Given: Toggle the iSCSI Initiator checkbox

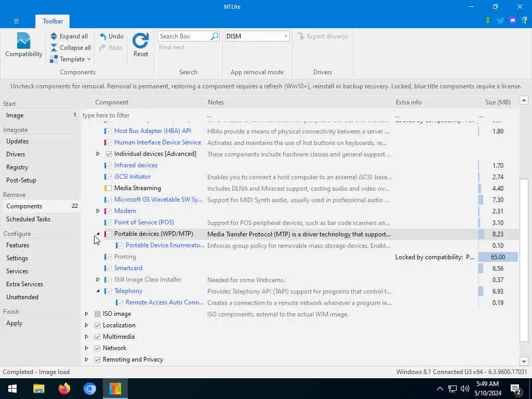Looking at the screenshot, I should tap(109, 177).
